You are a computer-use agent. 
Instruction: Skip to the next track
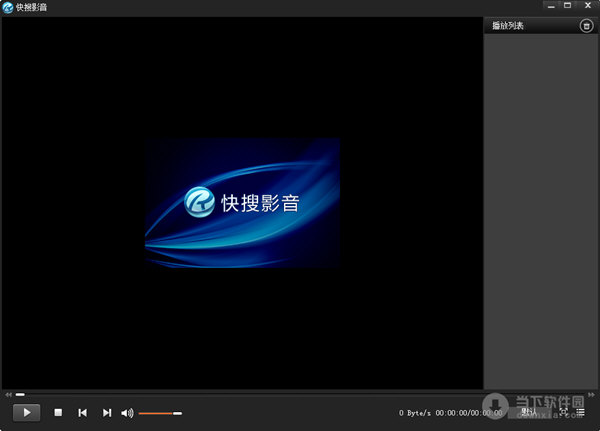pos(106,412)
